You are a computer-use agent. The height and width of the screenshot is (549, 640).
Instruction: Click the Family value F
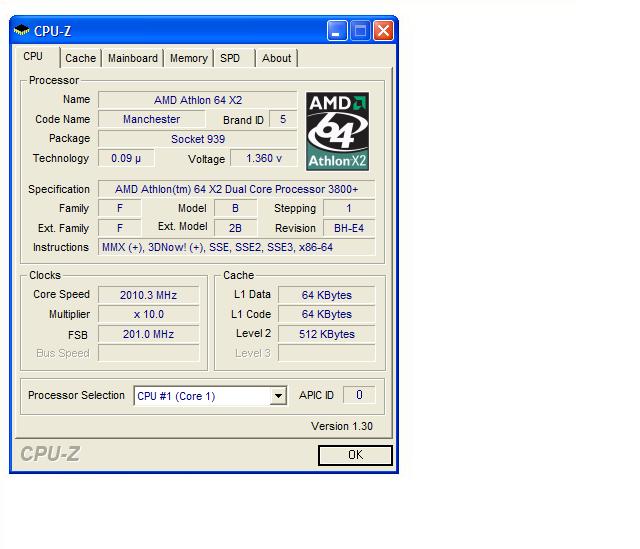coord(120,208)
